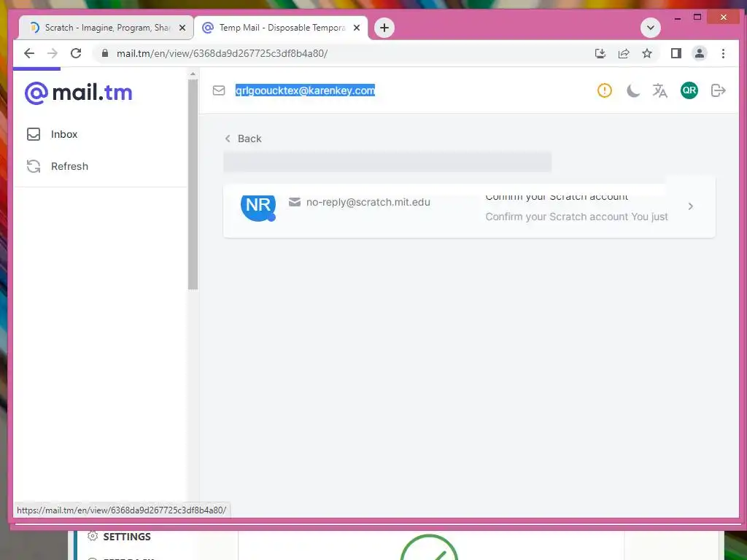This screenshot has height=560, width=747.
Task: Open Chrome's three-dot menu
Action: (x=723, y=53)
